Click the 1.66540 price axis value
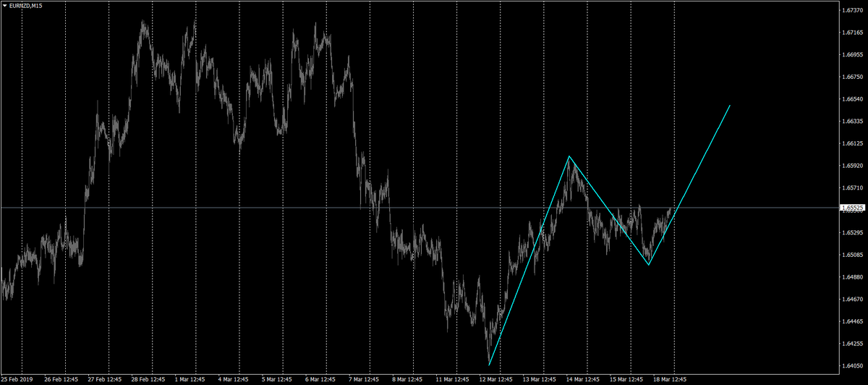The image size is (868, 385). pyautogui.click(x=852, y=98)
